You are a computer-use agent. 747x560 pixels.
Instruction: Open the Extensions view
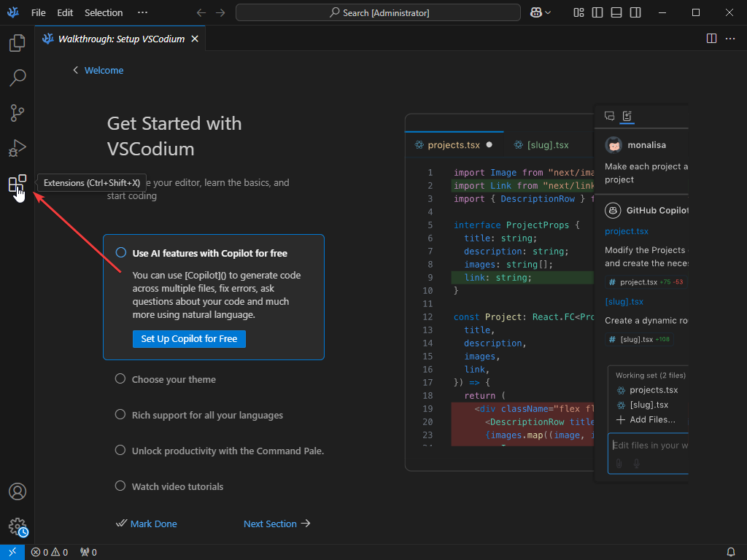[x=18, y=184]
